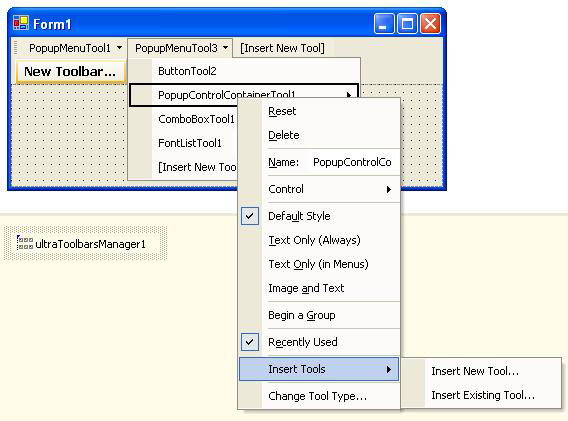This screenshot has height=421, width=568.
Task: Click Insert New Tool... in submenu
Action: [481, 371]
